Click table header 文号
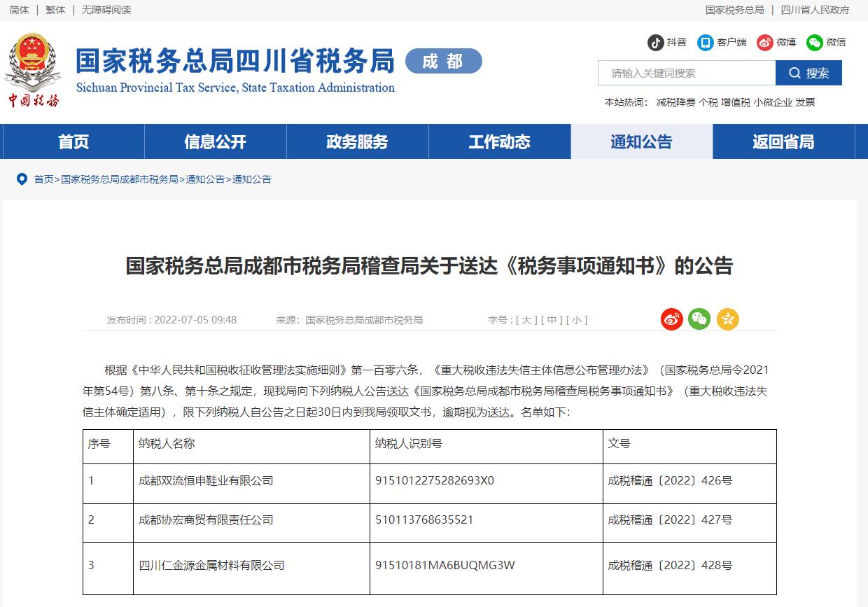The height and width of the screenshot is (607, 868). point(619,443)
